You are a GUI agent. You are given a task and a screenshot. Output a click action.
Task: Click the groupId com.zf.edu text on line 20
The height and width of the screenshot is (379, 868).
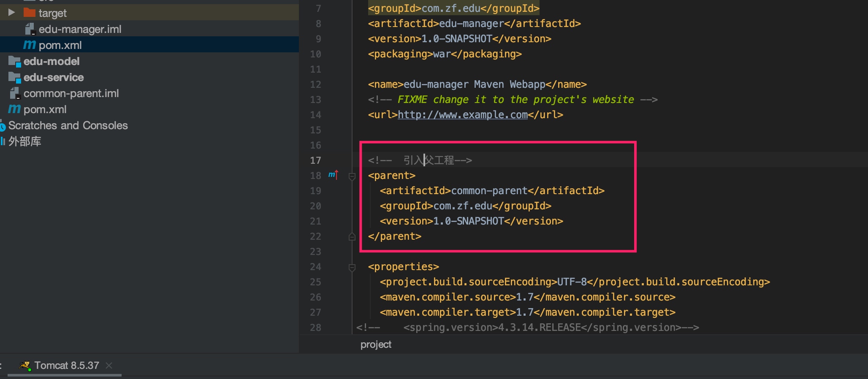[466, 206]
